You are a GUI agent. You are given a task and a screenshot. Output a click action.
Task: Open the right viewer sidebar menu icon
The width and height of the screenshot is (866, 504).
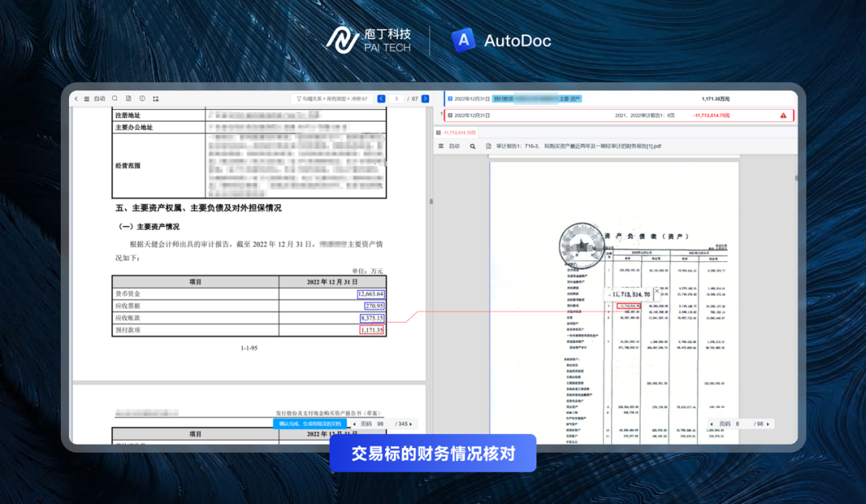(x=441, y=147)
